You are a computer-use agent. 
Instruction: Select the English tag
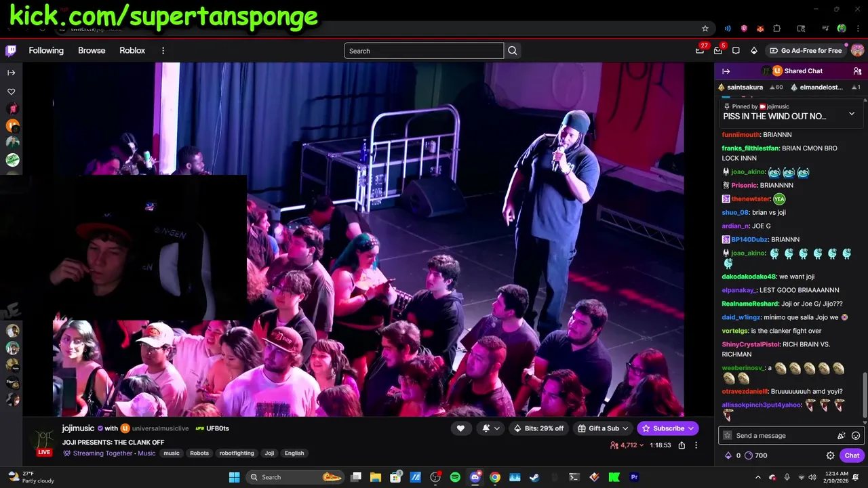[x=294, y=453]
